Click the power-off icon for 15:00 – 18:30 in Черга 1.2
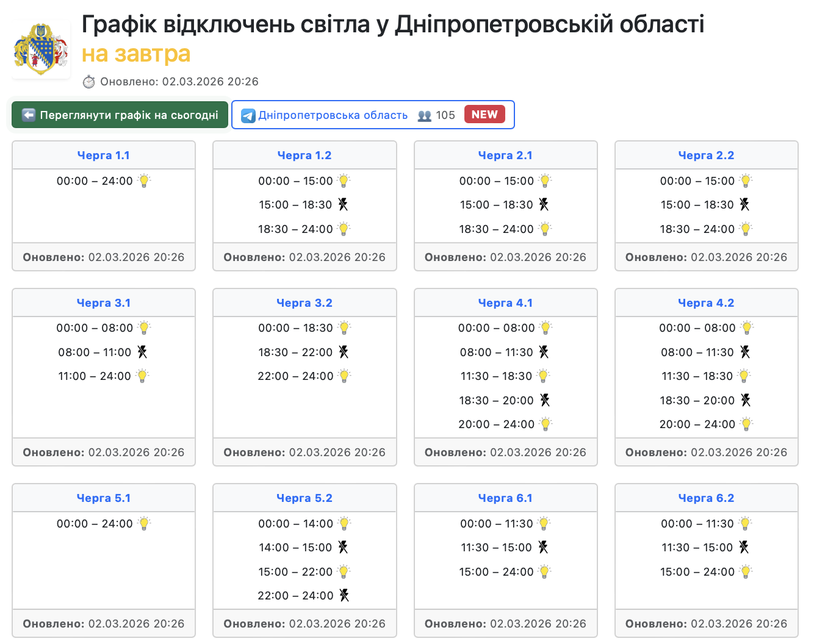Screen dimensions: 814x644 (343, 205)
